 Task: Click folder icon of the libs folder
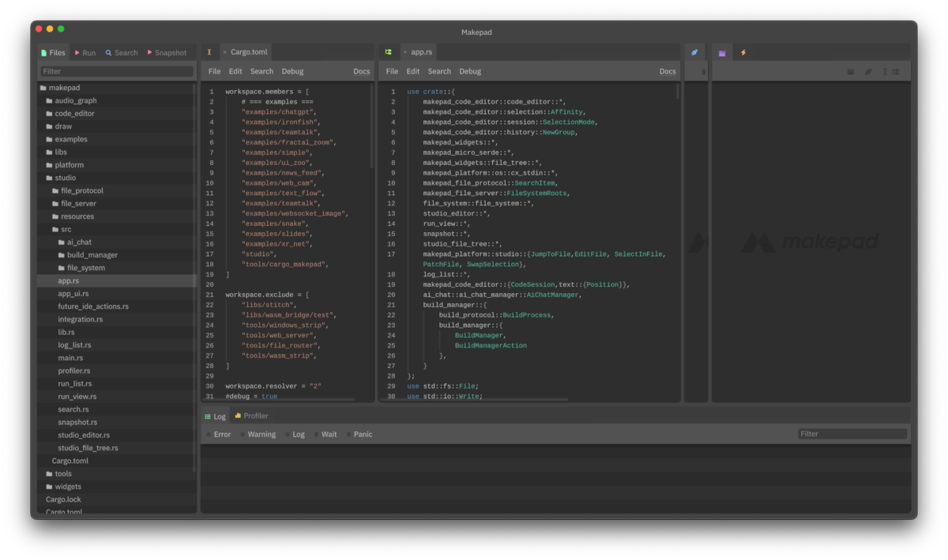(49, 152)
